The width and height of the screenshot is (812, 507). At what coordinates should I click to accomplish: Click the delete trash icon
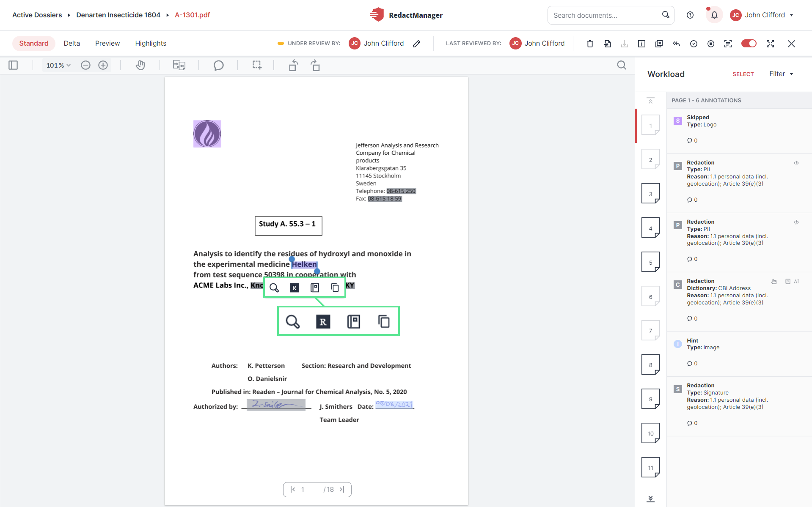(x=590, y=44)
